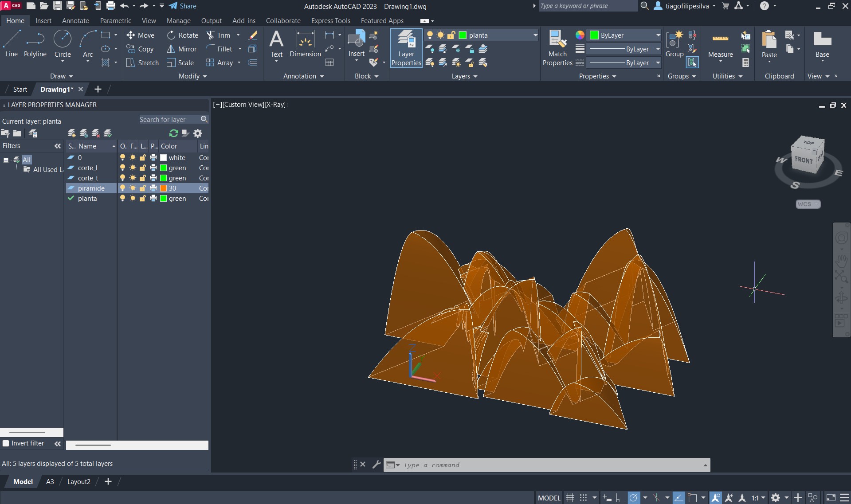Toggle the Invert filter checkbox
Viewport: 851px width, 504px height.
pos(6,443)
